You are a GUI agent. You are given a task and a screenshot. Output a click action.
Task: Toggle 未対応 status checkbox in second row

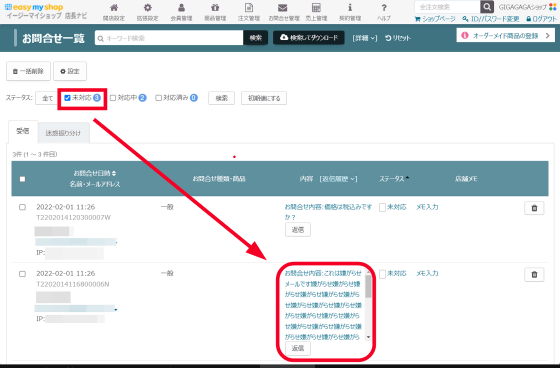[382, 274]
